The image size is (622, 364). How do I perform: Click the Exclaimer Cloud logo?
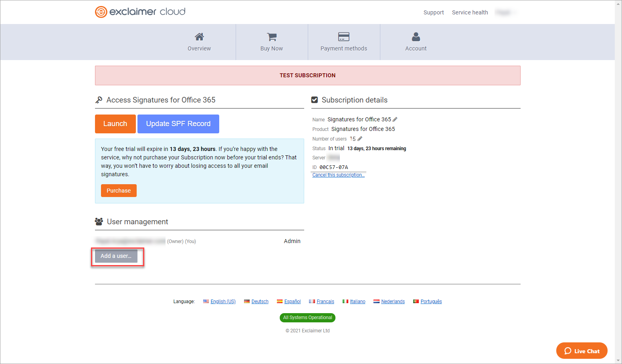140,12
